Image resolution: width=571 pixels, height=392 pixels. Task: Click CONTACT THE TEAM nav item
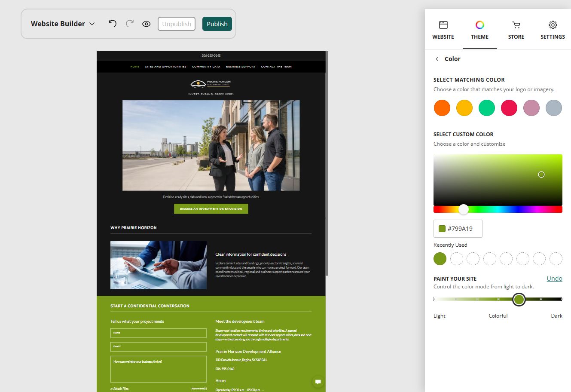click(276, 67)
